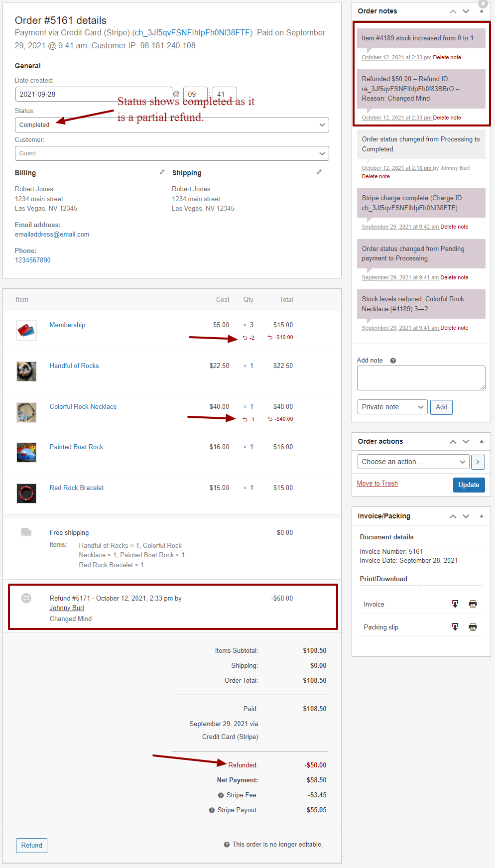Edit shipping address pencil icon

(x=319, y=172)
